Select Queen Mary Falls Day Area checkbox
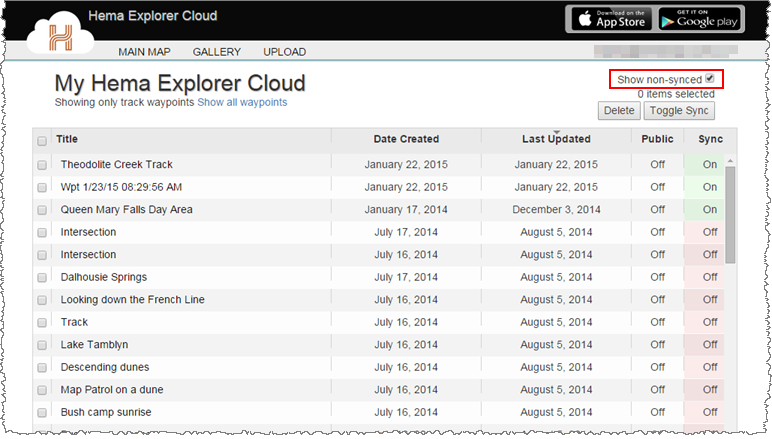This screenshot has height=439, width=772. pos(42,210)
